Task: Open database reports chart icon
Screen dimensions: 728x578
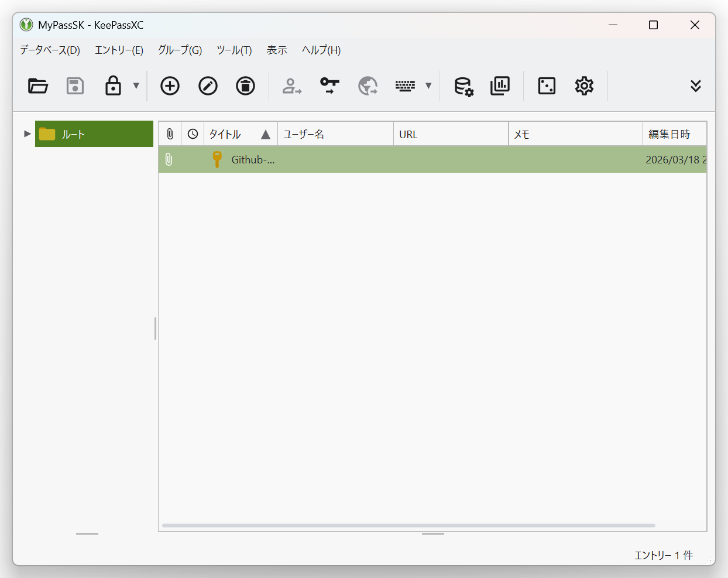Action: tap(500, 86)
